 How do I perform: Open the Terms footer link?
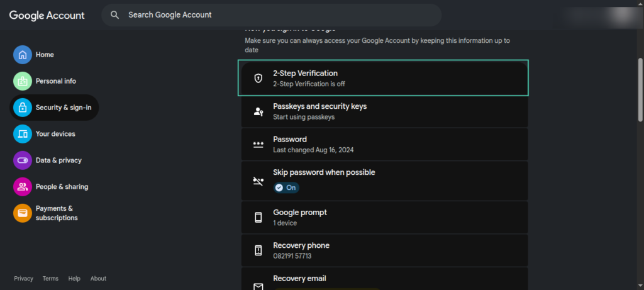(x=50, y=279)
